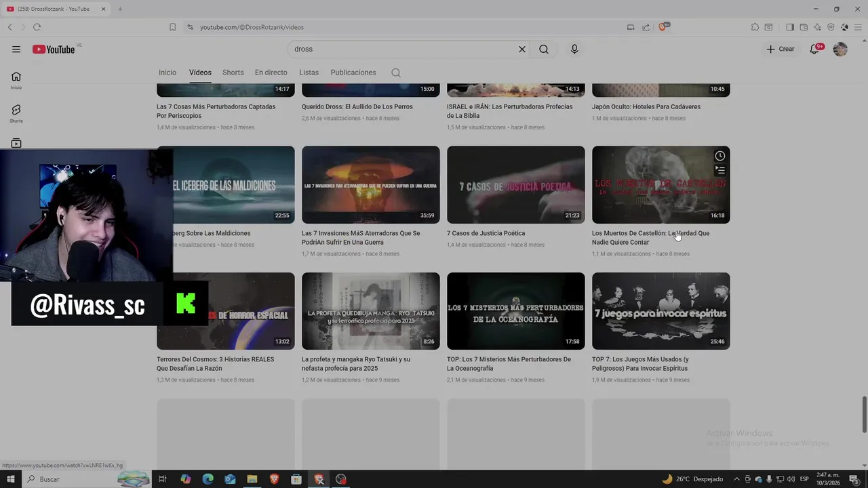This screenshot has height=488, width=868.
Task: Open the browser extensions puzzle icon
Action: (755, 27)
